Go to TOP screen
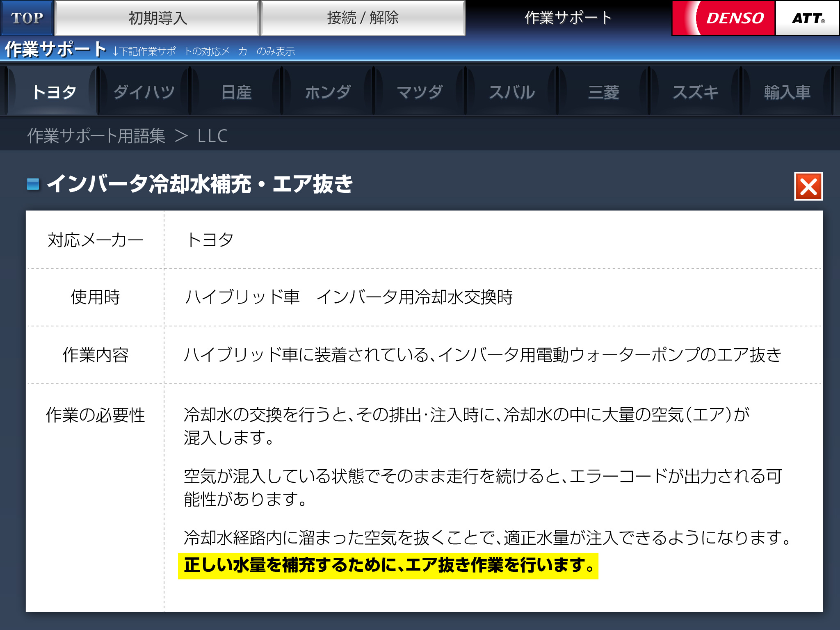 (27, 18)
